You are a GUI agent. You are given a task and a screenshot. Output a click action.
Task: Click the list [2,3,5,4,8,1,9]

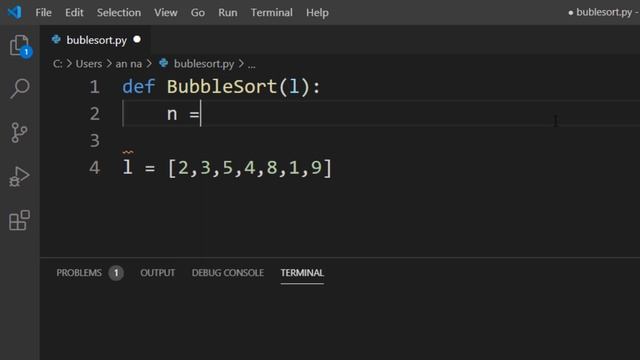coord(250,168)
